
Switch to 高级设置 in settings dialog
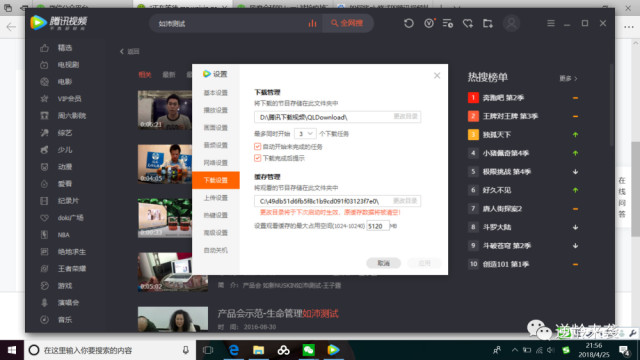click(216, 233)
